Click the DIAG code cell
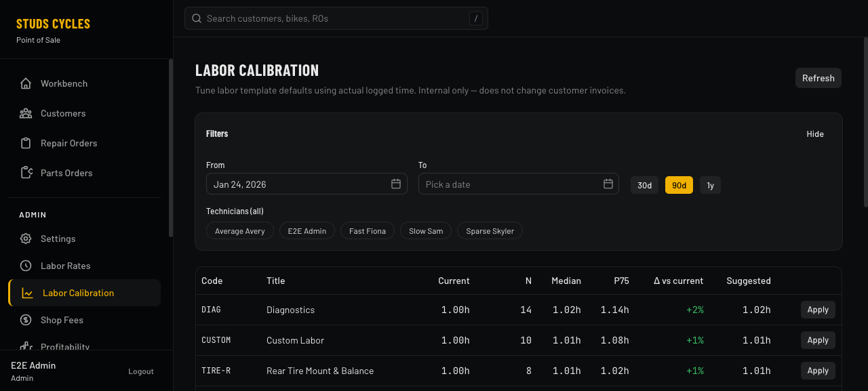 pyautogui.click(x=211, y=310)
